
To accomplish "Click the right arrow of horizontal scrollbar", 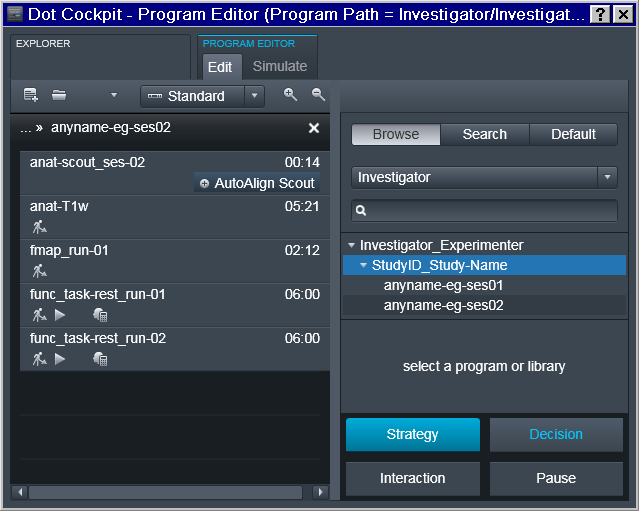I will (320, 492).
